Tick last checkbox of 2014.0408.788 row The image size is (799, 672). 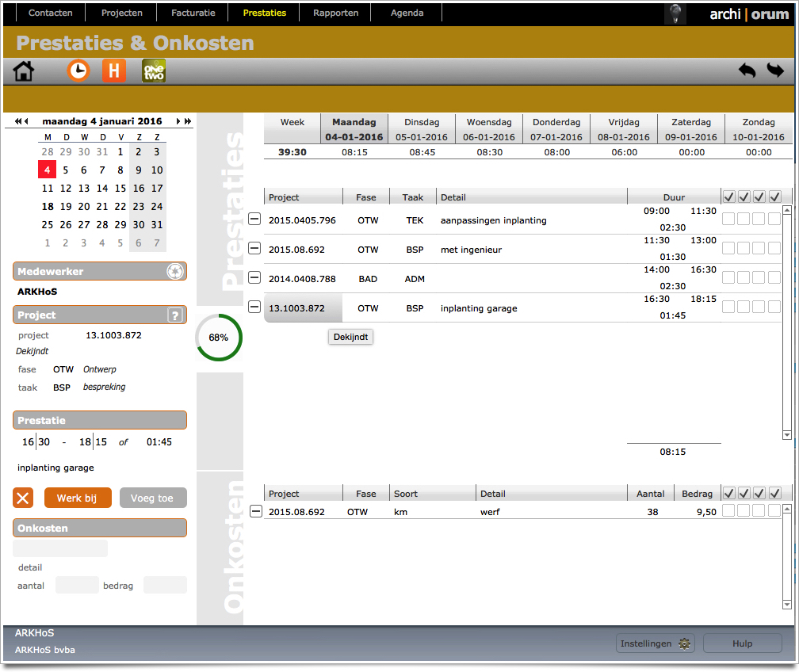774,277
